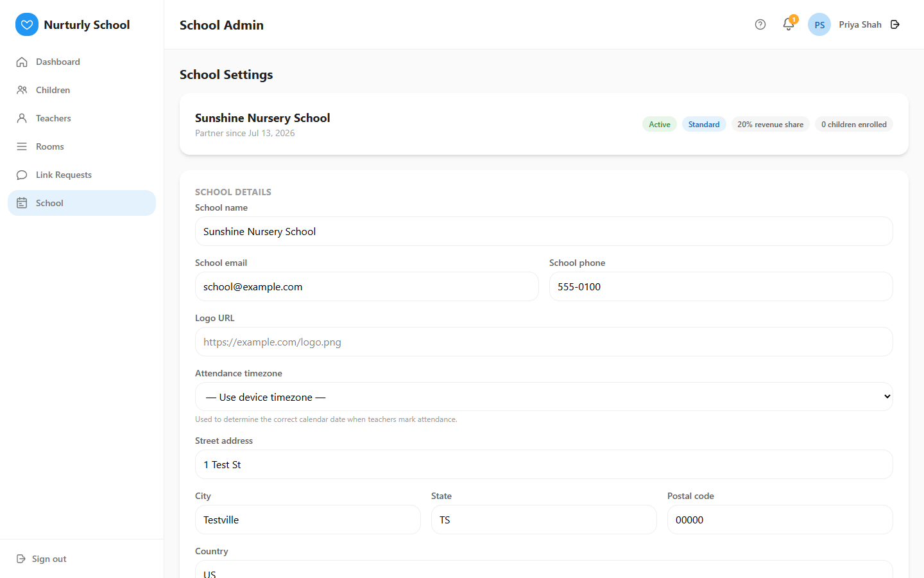Click the Rooms list icon
The image size is (924, 578).
pyautogui.click(x=22, y=146)
